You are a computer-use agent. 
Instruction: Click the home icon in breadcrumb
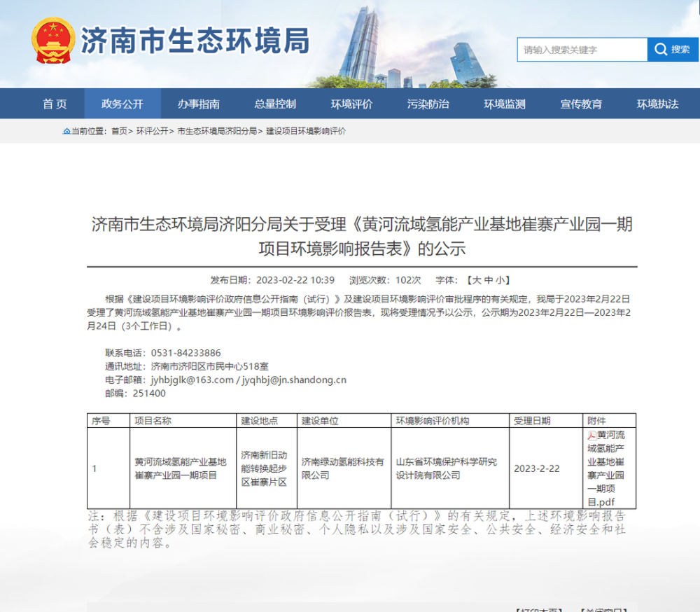tap(66, 132)
